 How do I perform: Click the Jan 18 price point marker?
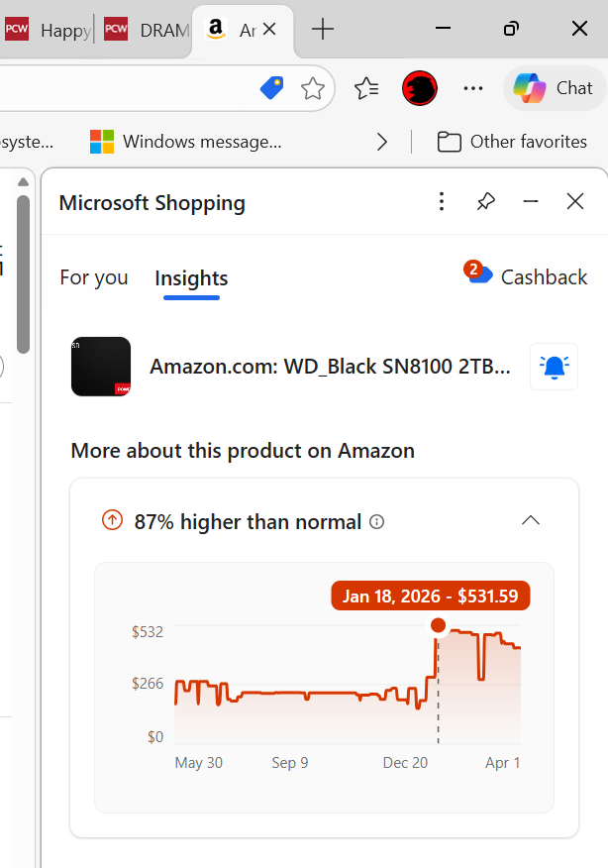pyautogui.click(x=438, y=625)
